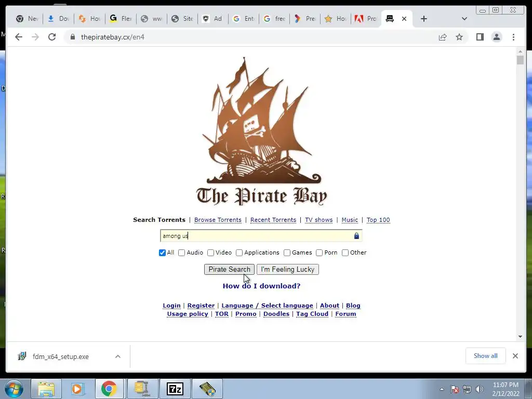Viewport: 532px width, 399px height.
Task: Open the WinRAR archive taskbar icon
Action: (x=142, y=389)
